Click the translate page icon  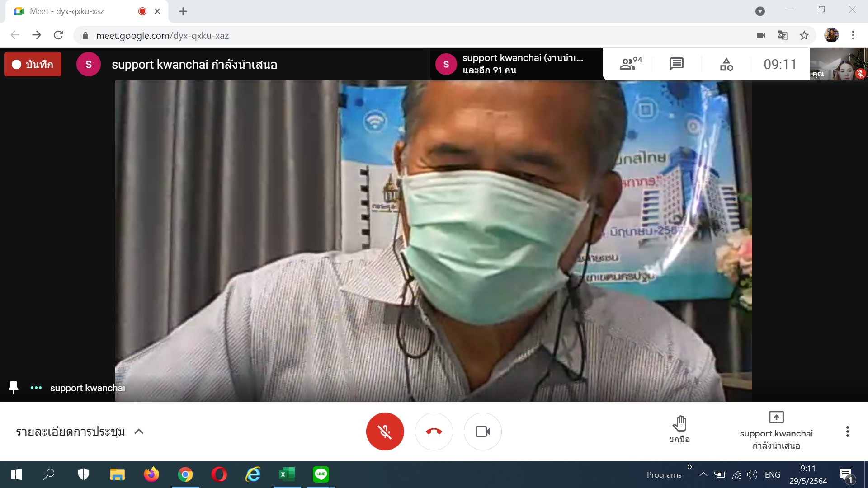[782, 35]
